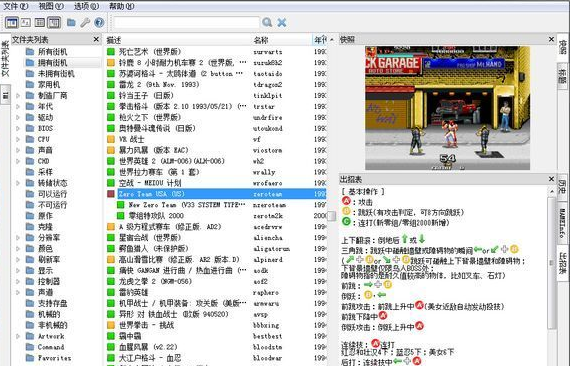Select the 所有街机 folder
570x366 pixels.
(x=52, y=52)
